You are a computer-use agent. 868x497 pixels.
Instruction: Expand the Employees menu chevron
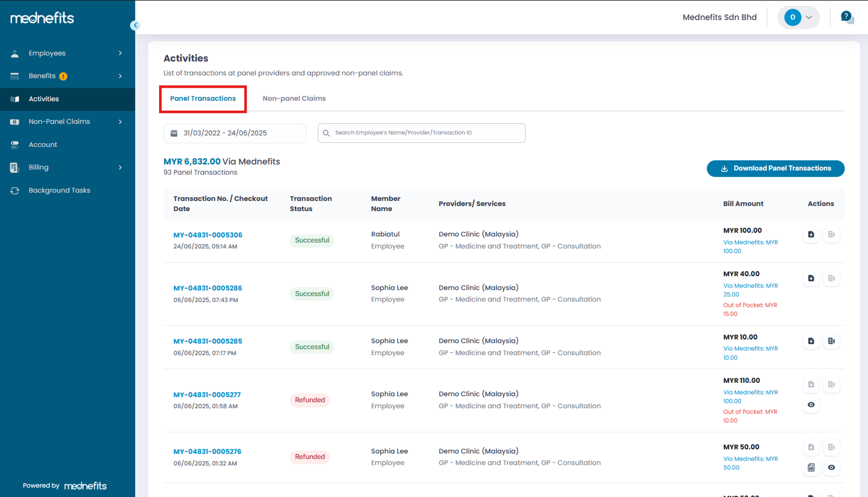pos(120,53)
